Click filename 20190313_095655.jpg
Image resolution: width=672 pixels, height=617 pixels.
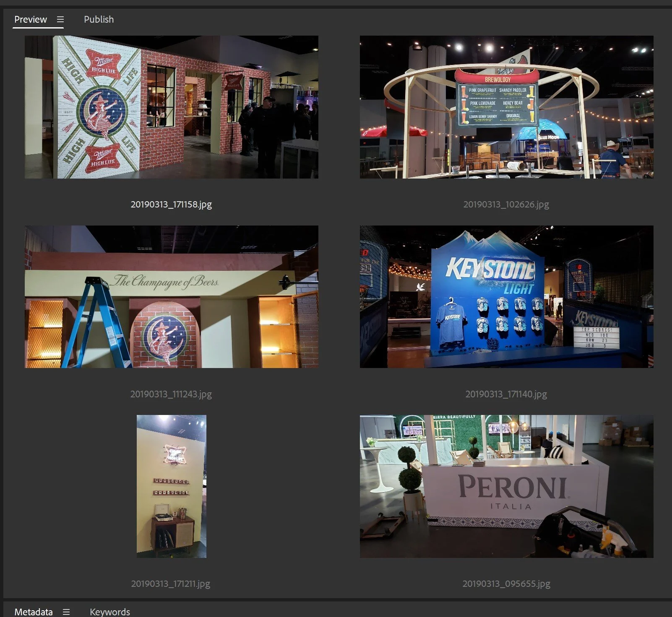506,583
